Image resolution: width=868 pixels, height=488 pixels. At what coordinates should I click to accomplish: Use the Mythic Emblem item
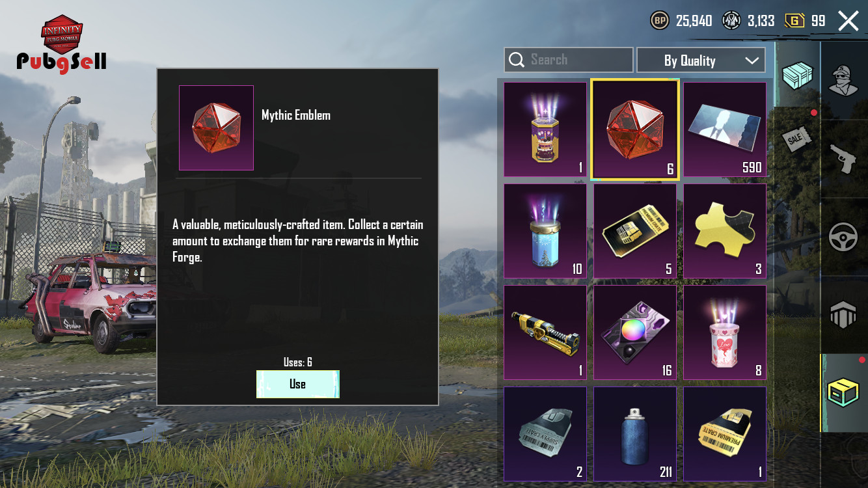[298, 384]
